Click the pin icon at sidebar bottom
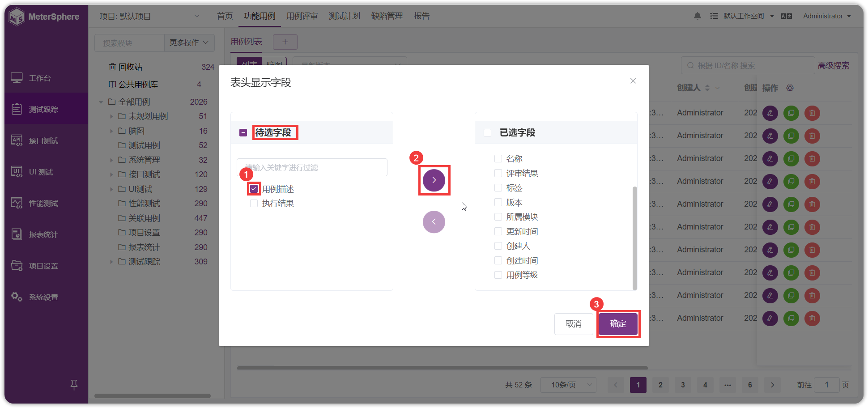This screenshot has height=408, width=868. pos(74,384)
